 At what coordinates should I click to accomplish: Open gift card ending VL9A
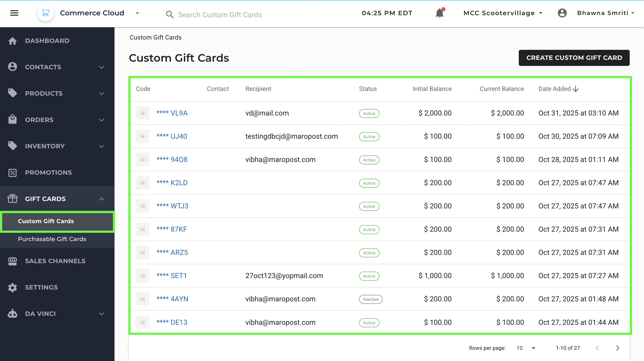point(172,113)
